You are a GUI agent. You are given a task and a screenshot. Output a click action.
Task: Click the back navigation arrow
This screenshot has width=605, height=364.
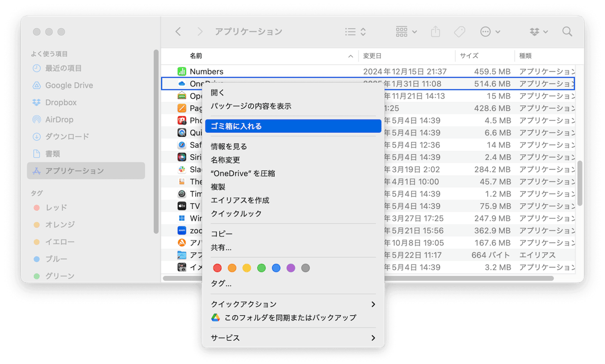pyautogui.click(x=178, y=32)
